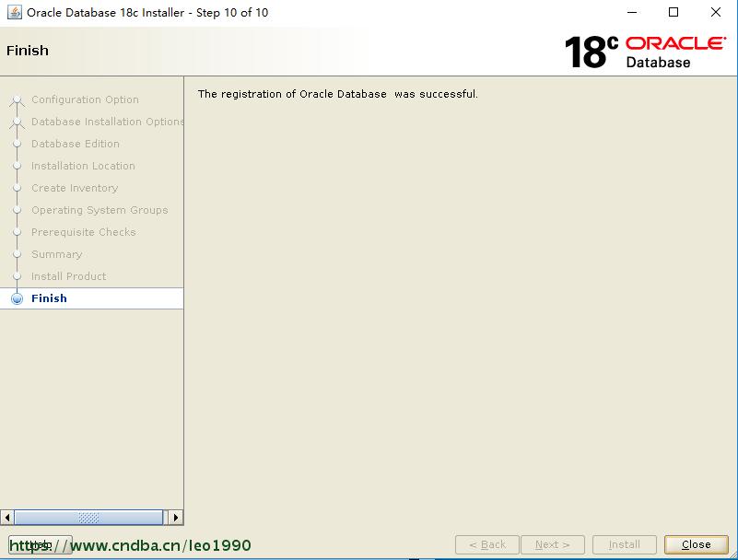Select the Configuration Option step
The image size is (738, 560).
click(85, 99)
